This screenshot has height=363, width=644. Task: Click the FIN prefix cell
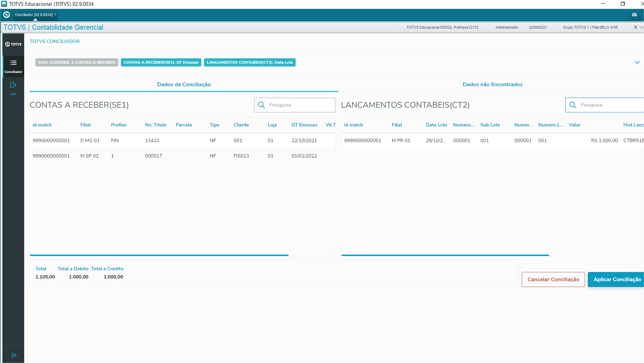point(115,140)
